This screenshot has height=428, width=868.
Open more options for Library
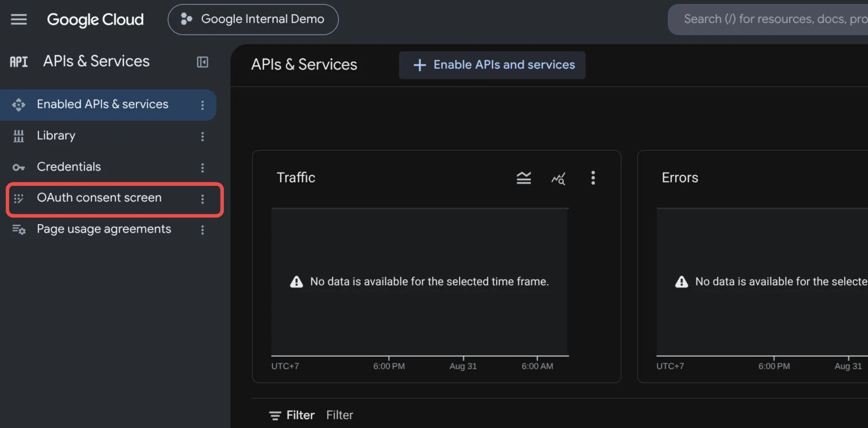click(x=203, y=136)
